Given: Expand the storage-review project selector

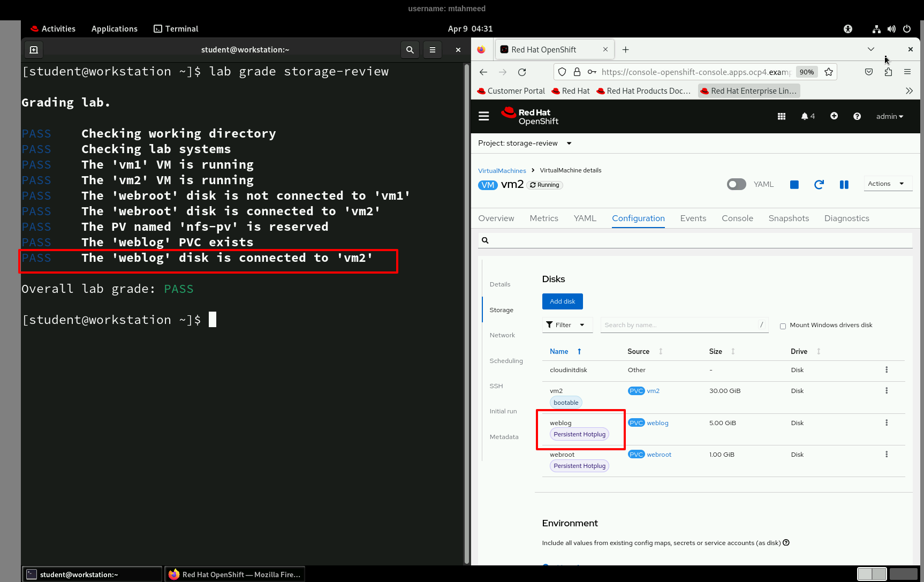Looking at the screenshot, I should point(525,143).
